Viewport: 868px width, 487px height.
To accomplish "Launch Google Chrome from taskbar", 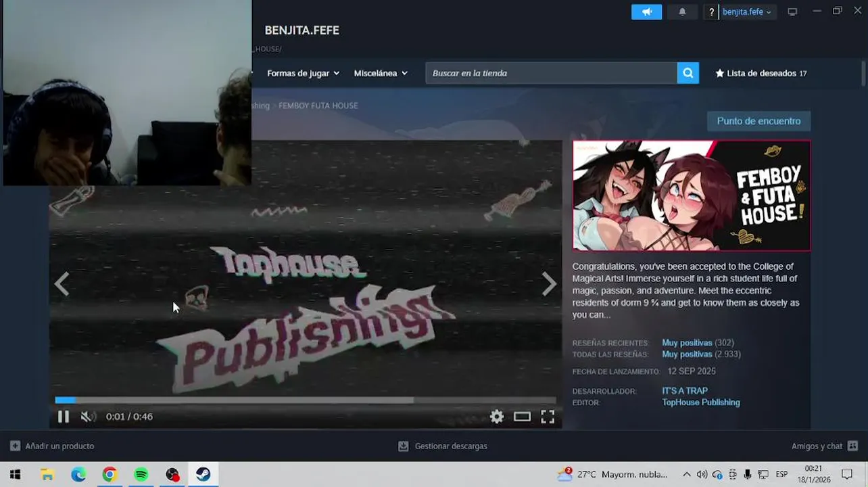I will [x=110, y=474].
